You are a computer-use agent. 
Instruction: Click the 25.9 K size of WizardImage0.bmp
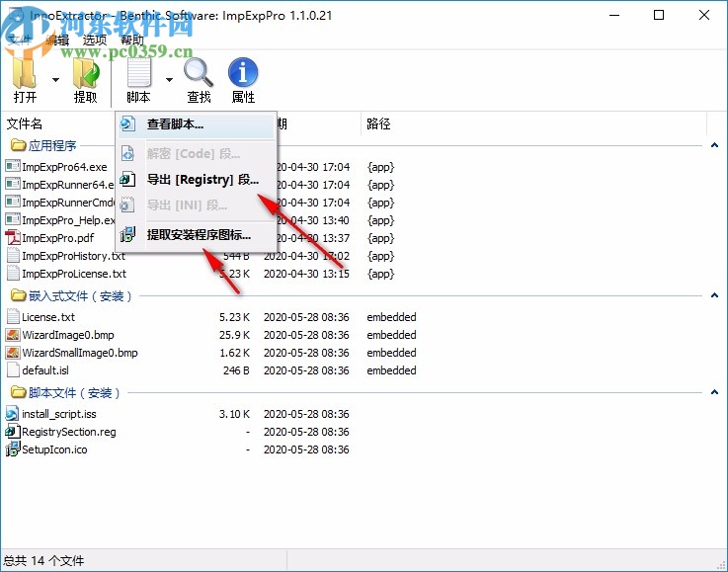[234, 335]
